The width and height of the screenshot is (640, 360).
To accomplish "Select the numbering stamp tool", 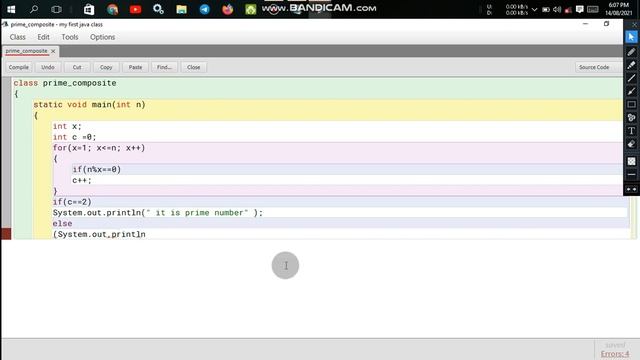I will tap(631, 118).
